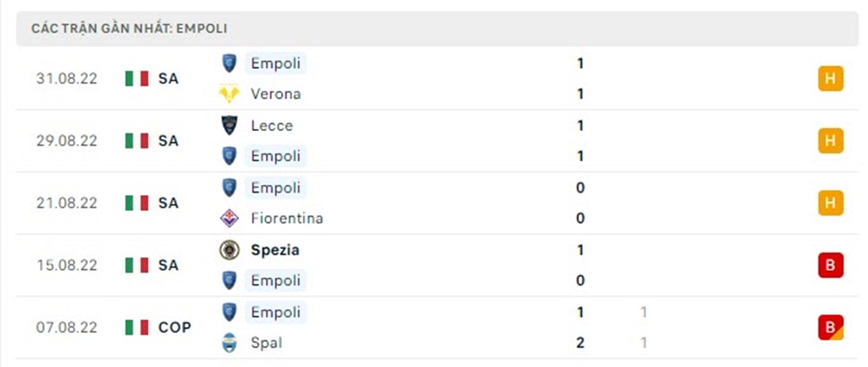This screenshot has height=367, width=868.
Task: Click the Lecce club crest icon
Action: coord(229,125)
